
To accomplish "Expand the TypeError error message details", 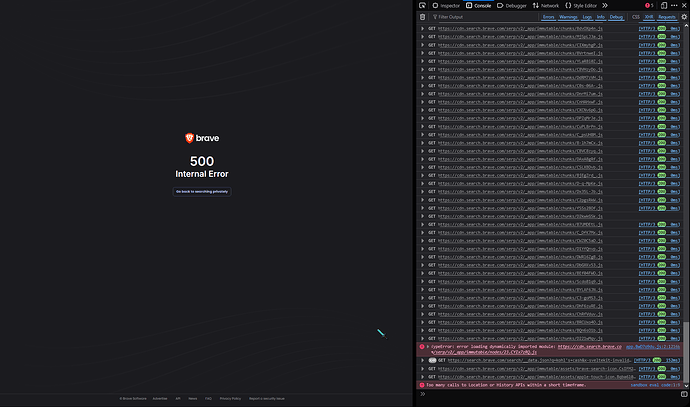I will tap(428, 347).
